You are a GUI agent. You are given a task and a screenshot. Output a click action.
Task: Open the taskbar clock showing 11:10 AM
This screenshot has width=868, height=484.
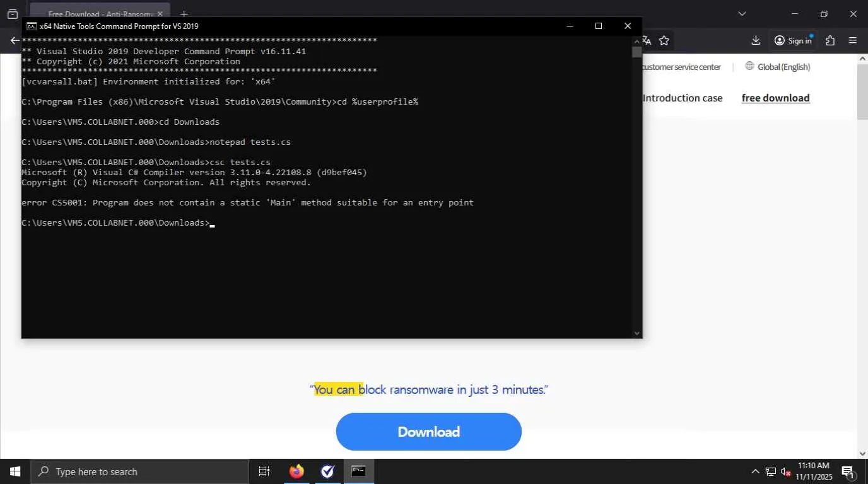click(814, 471)
